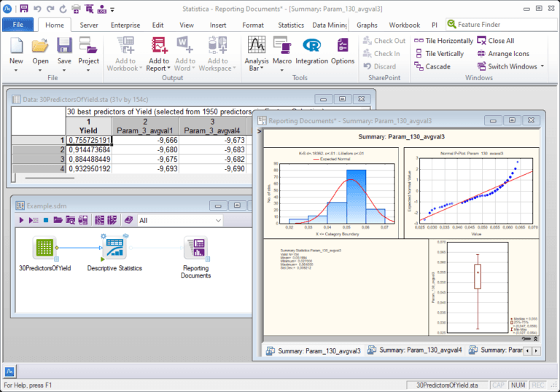
Task: Run the workspace with the play icon
Action: click(21, 220)
